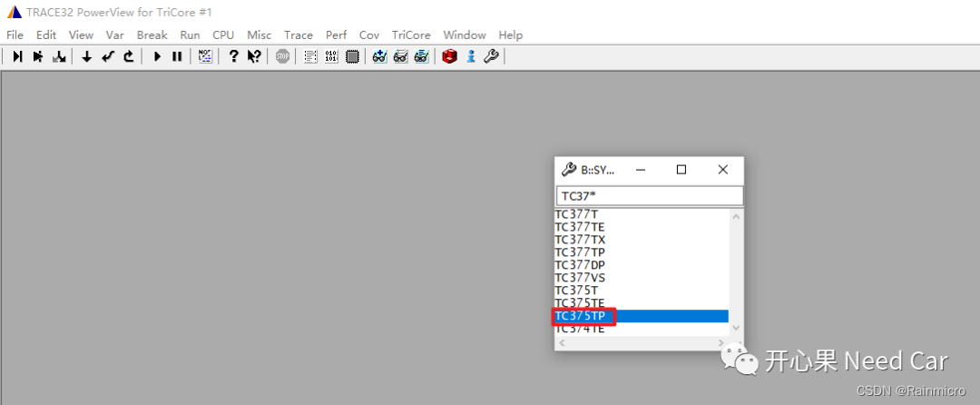The height and width of the screenshot is (405, 980).
Task: Select TC377VS in the CPU list
Action: (642, 278)
